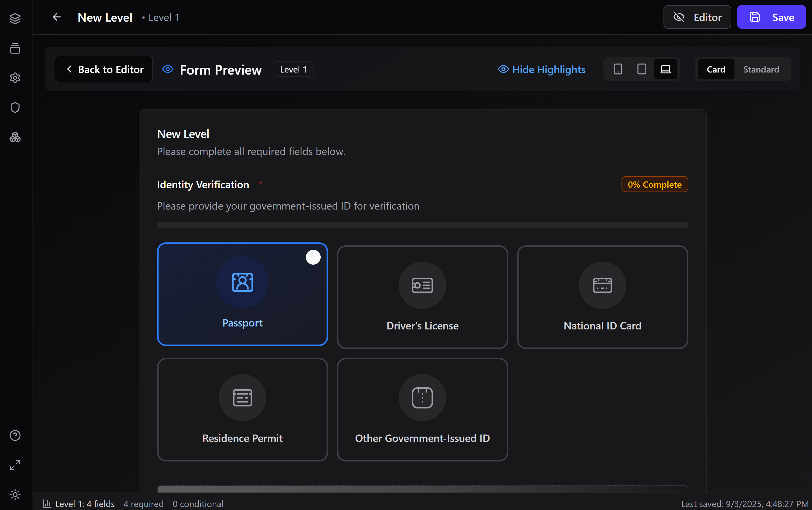Go back using the arrow near New Level
812x510 pixels.
(x=56, y=17)
